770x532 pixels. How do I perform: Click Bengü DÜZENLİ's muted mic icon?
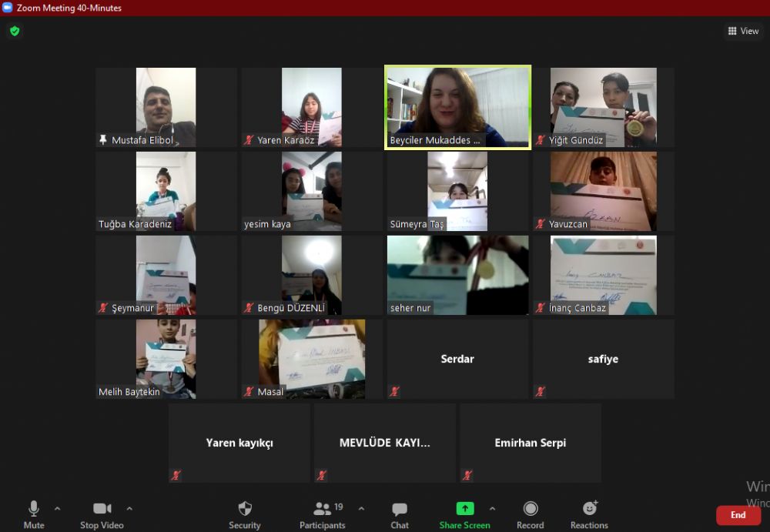click(x=249, y=308)
